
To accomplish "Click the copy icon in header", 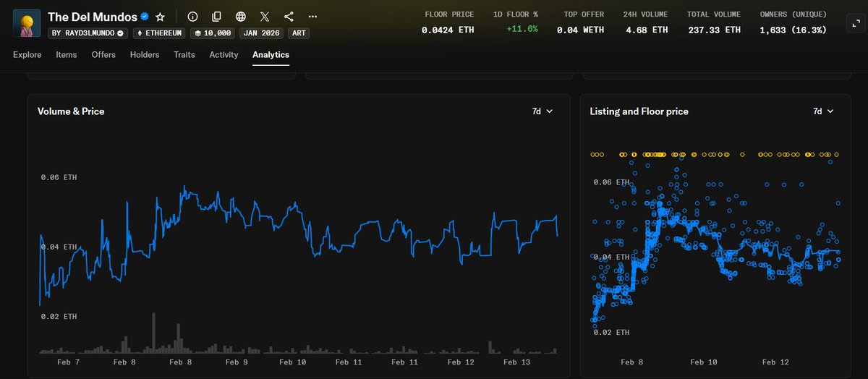I will coord(217,17).
